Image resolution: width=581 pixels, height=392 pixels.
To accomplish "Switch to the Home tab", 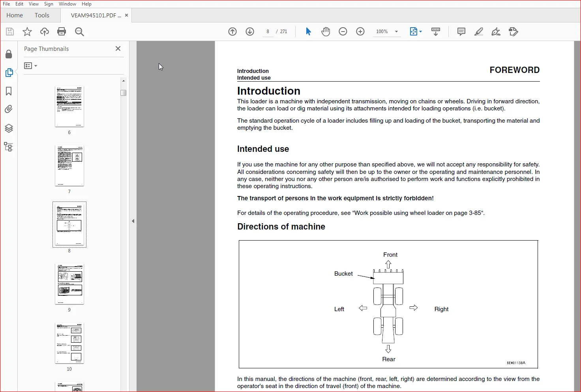I will click(x=15, y=15).
